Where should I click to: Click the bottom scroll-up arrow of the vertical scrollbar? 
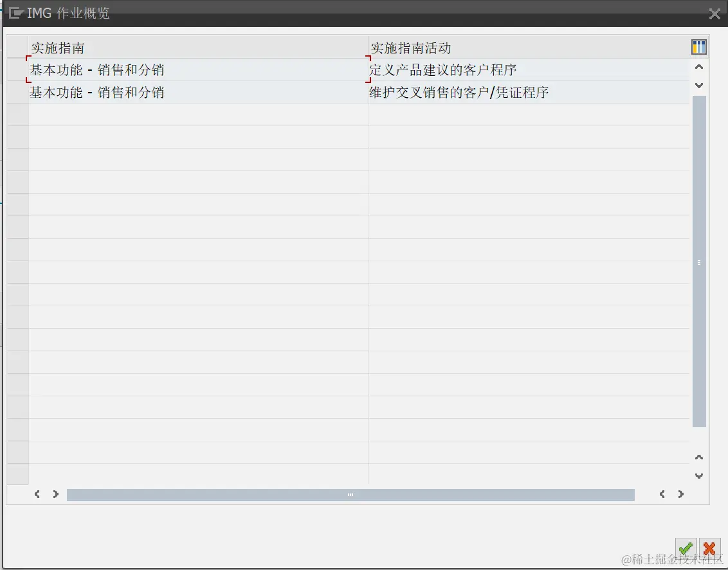coord(699,457)
